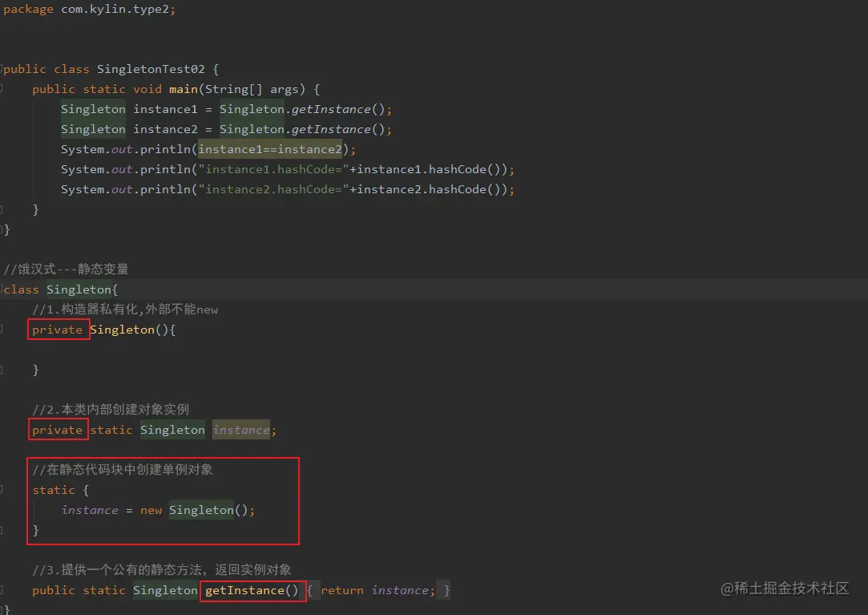Expand folded getInstance body at opening brace

[310, 590]
